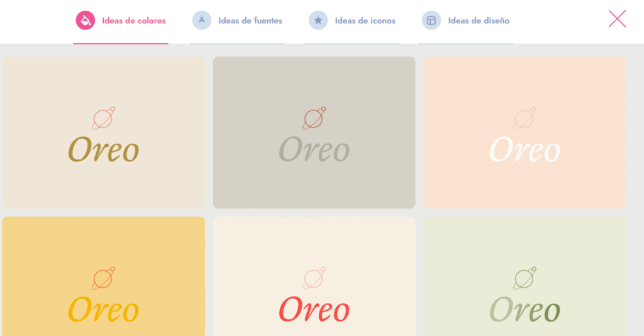Choose the cream card with red Oreo
Image resolution: width=644 pixels, height=336 pixels.
click(314, 276)
